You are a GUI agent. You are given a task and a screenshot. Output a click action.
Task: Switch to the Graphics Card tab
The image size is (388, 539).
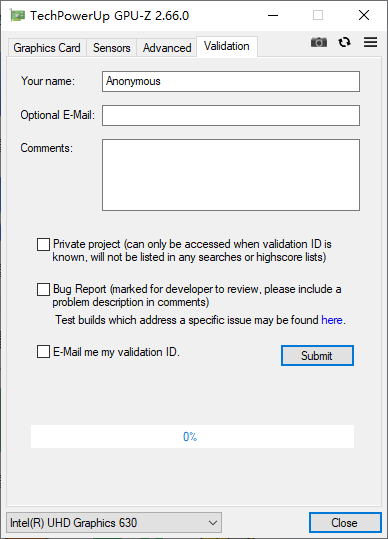pos(47,47)
